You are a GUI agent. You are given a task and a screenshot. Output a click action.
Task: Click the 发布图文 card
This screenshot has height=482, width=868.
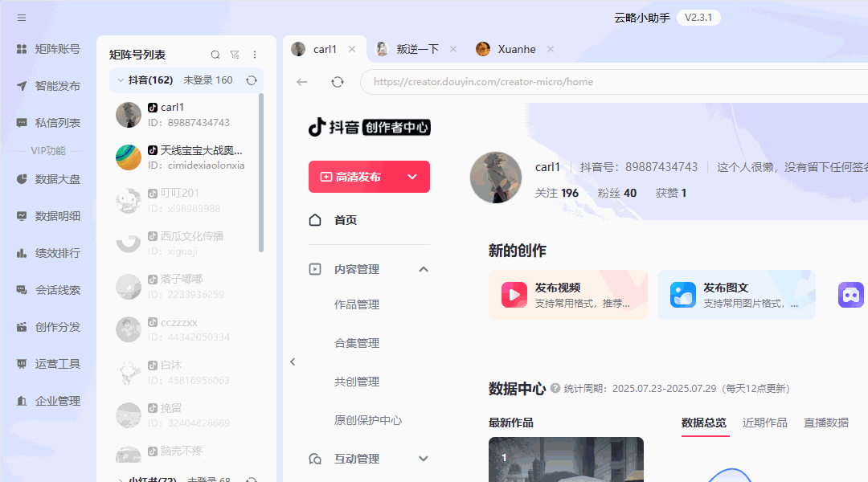tap(737, 295)
